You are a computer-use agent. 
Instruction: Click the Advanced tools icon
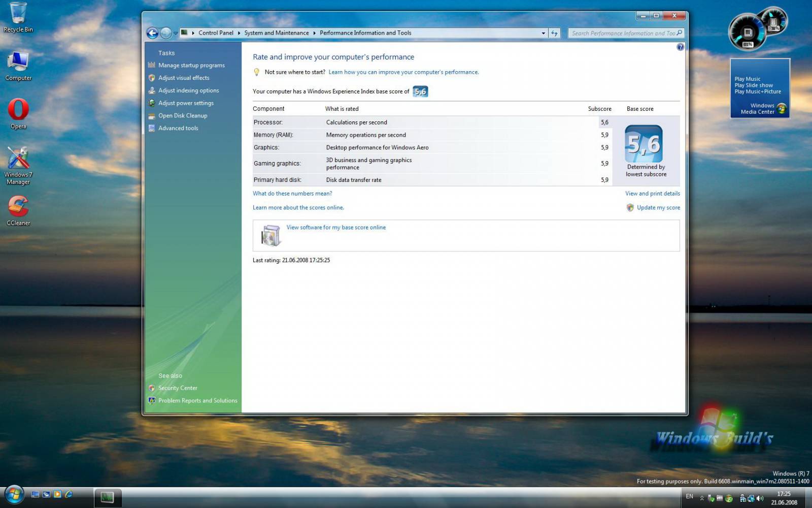[151, 128]
